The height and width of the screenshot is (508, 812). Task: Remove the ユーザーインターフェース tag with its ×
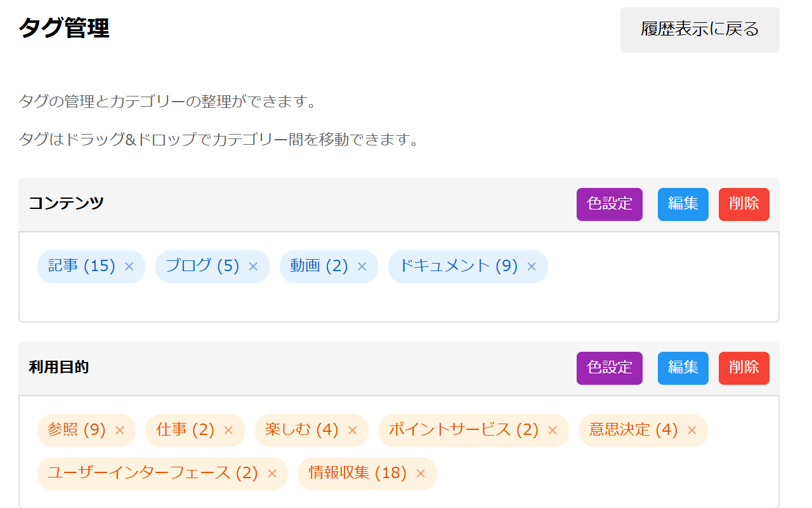[272, 474]
